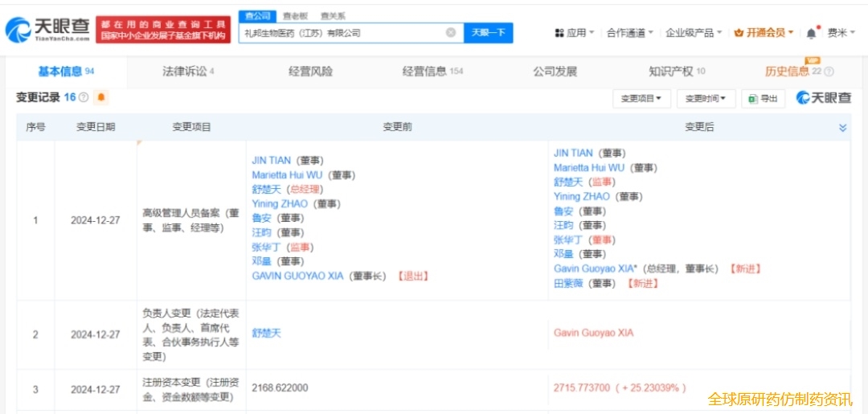
Task: Open Yining ZHAO link in 变更前 column
Action: 280,203
